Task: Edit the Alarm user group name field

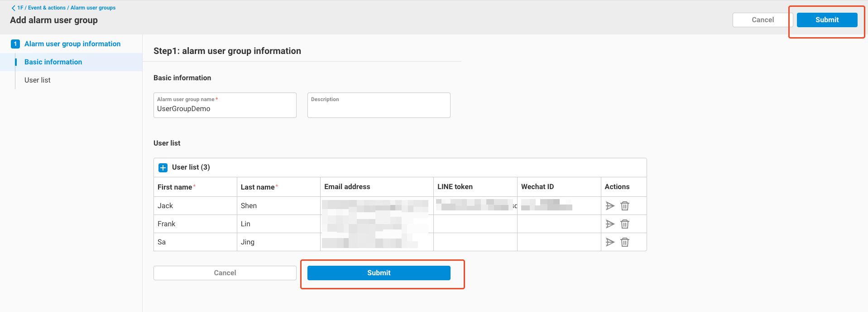Action: tap(225, 109)
